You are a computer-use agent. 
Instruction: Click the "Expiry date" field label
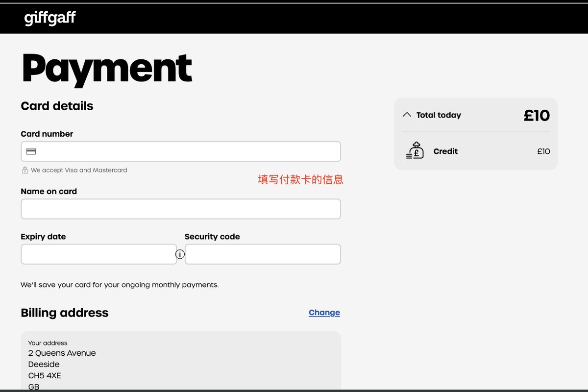pyautogui.click(x=43, y=237)
